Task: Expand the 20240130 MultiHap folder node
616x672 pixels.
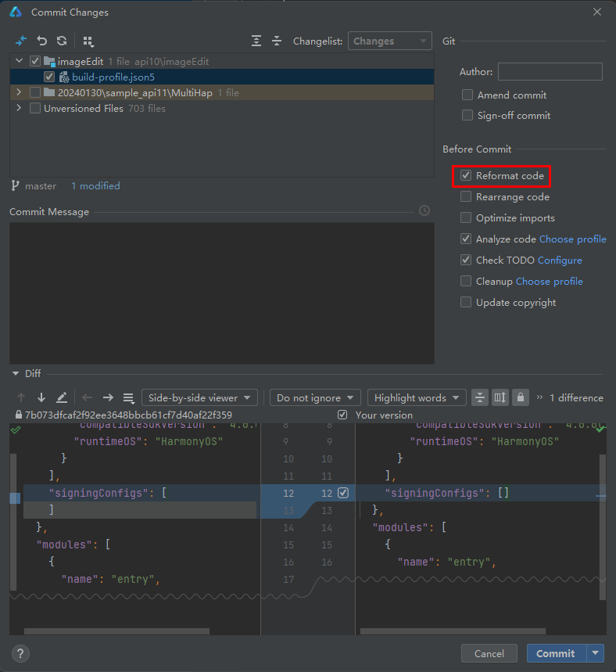Action: coord(19,92)
